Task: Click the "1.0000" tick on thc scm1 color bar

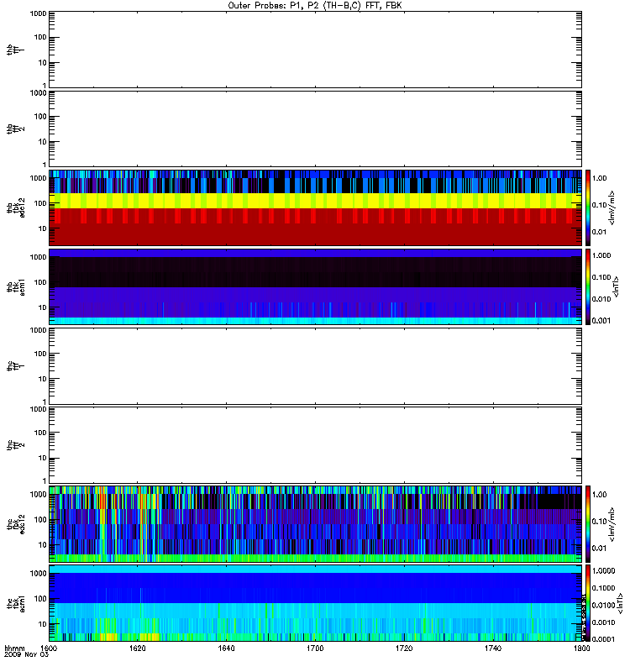Action: pos(603,571)
